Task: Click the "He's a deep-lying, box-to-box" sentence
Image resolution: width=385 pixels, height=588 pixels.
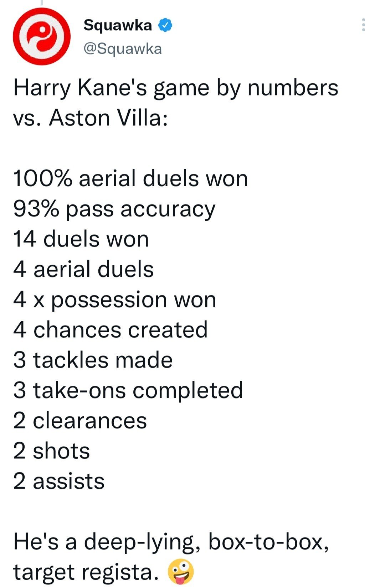Action: [171, 542]
